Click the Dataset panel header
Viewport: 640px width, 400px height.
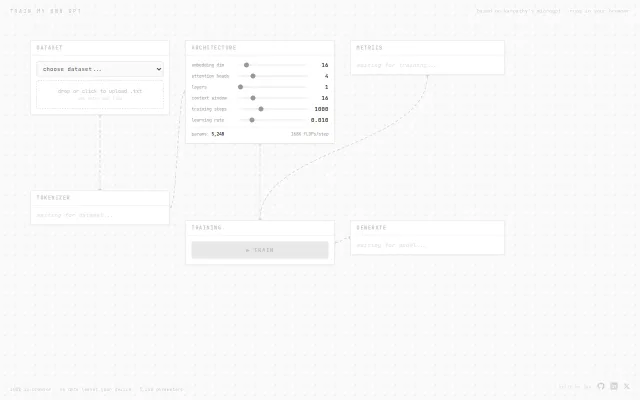click(100, 48)
